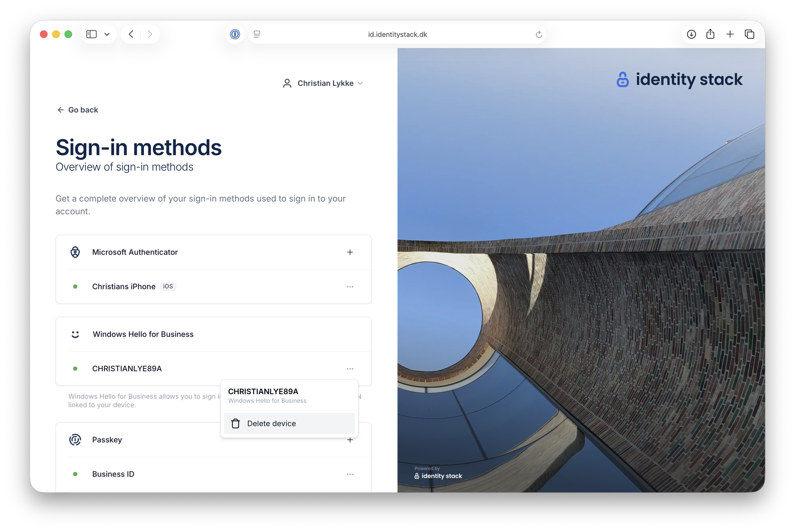Open the 1Password extension icon

pyautogui.click(x=235, y=34)
